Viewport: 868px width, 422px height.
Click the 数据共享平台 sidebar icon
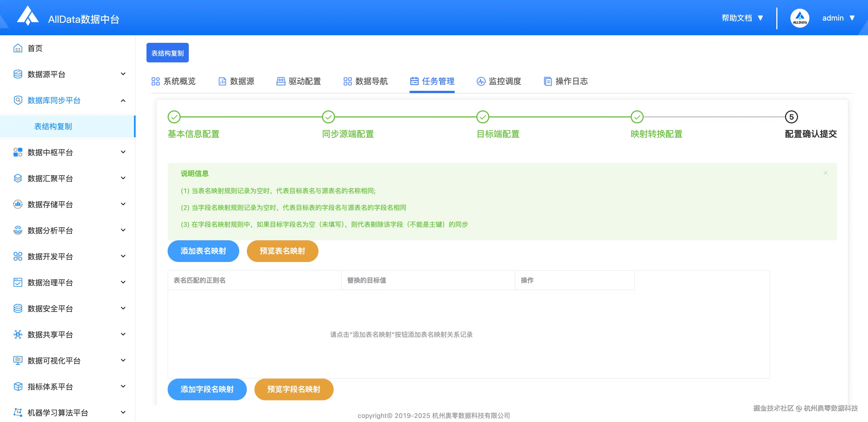(x=18, y=334)
